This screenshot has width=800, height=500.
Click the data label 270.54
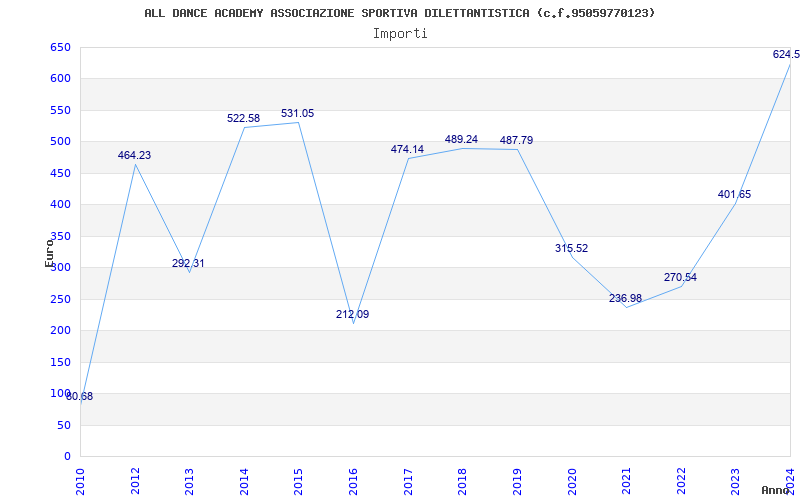680,278
